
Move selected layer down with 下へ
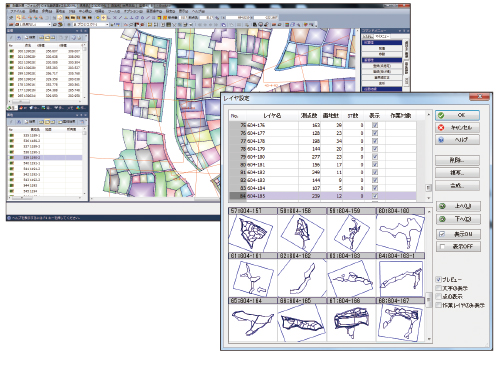pos(458,219)
